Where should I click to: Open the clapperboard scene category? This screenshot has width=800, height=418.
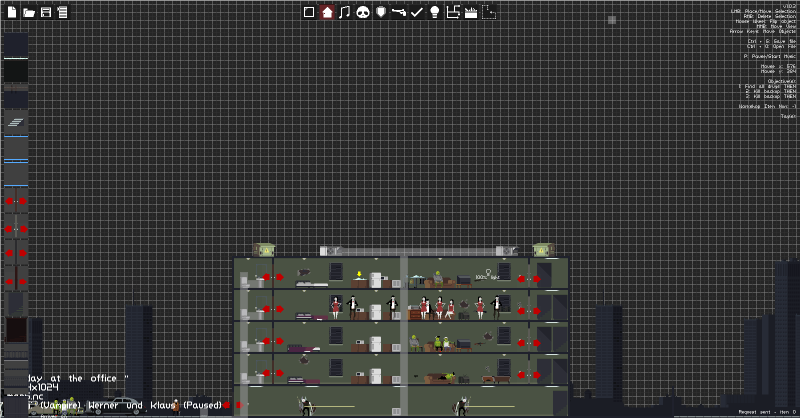tap(471, 12)
